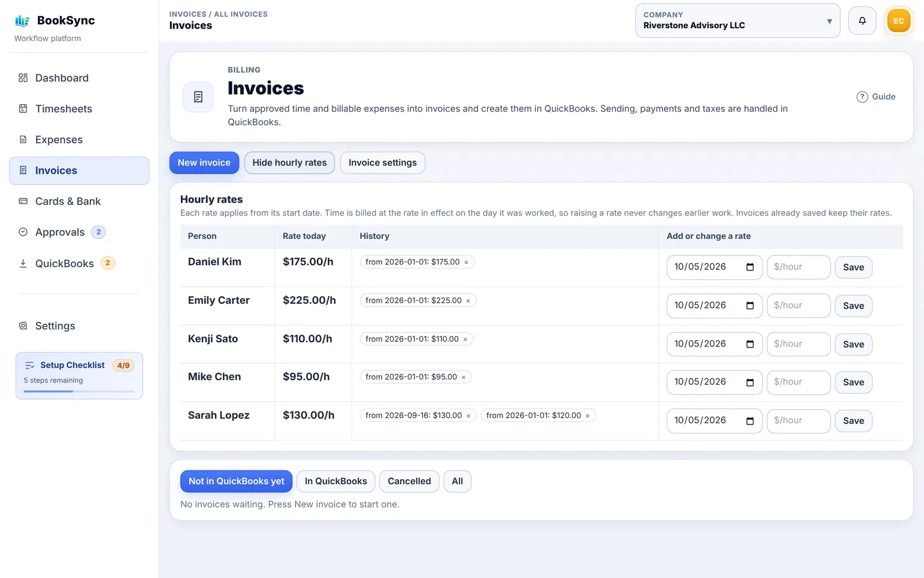
Task: Remove Mike Chen's $95.00 rate entry
Action: click(x=463, y=378)
